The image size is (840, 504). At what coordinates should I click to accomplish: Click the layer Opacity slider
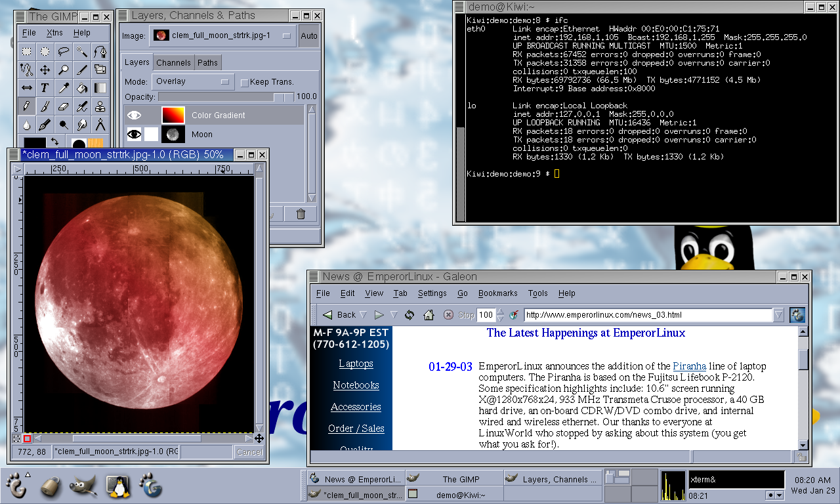(x=226, y=96)
